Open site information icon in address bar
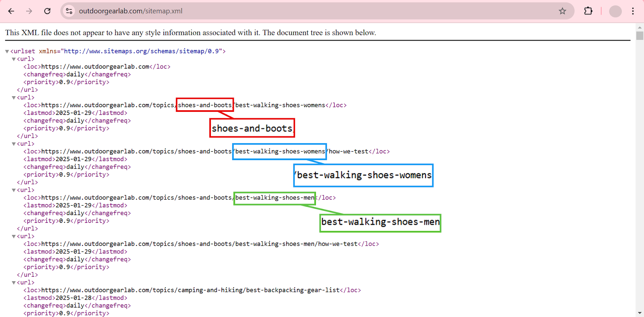Screen dimensions: 644x317 (69, 11)
